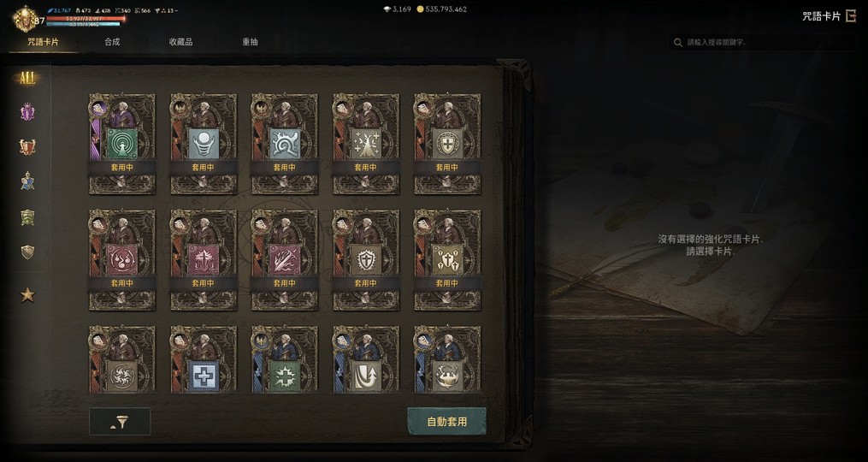Viewport: 868px width, 462px height.
Task: Switch to the 合成 tab
Action: point(112,42)
